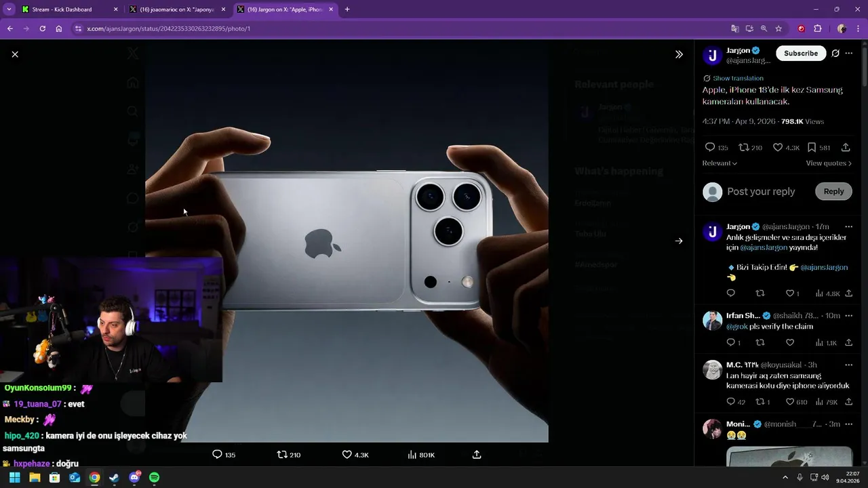
Task: Open Spotify from taskbar
Action: coord(154,477)
